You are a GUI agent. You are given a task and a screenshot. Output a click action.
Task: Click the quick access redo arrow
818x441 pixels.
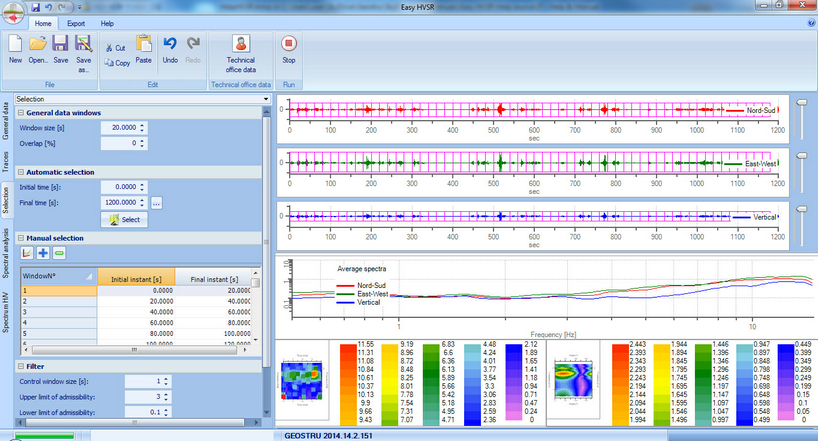pyautogui.click(x=62, y=7)
